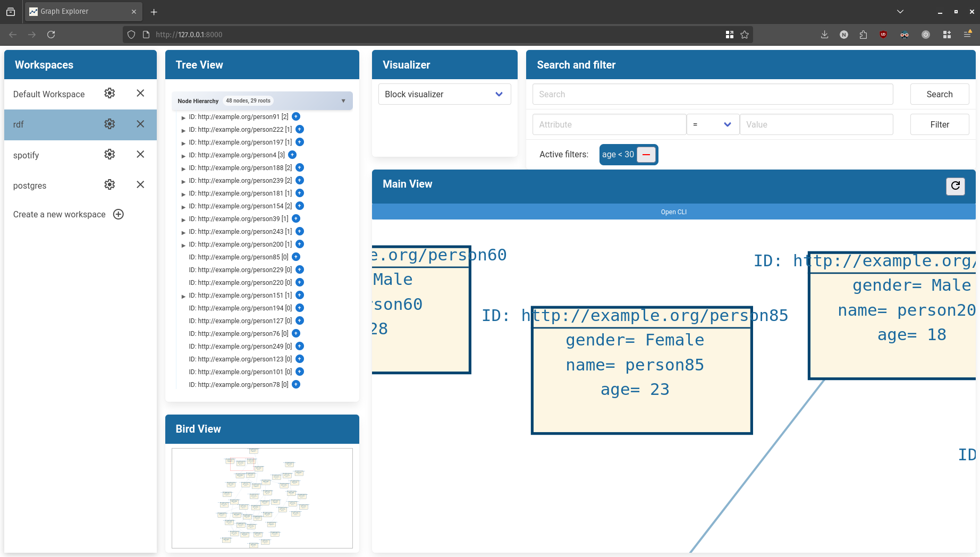The image size is (980, 557).
Task: Click the person85 node block in Main View
Action: pyautogui.click(x=641, y=370)
